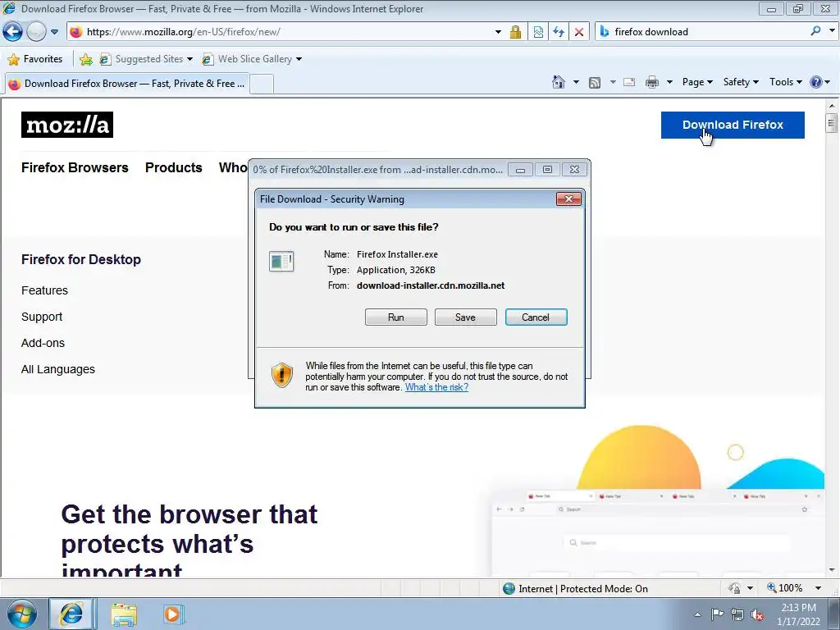Open the Safety menu
840x630 pixels.
(x=741, y=82)
